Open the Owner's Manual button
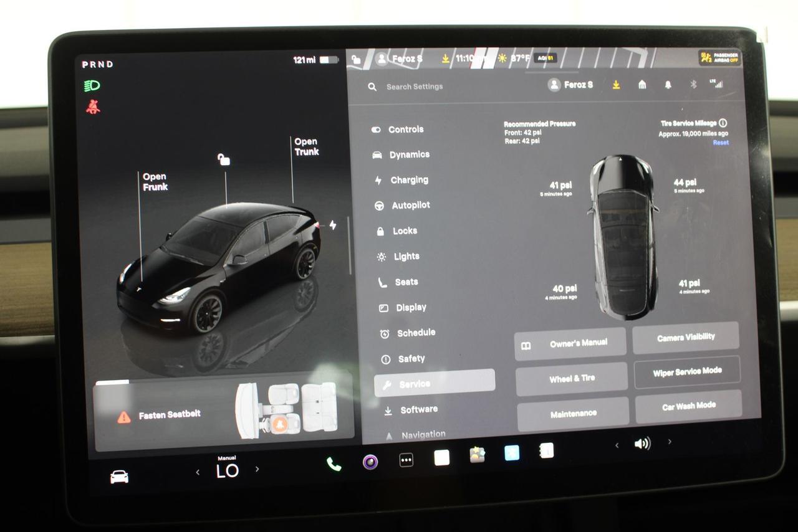This screenshot has width=798, height=532. (x=570, y=344)
